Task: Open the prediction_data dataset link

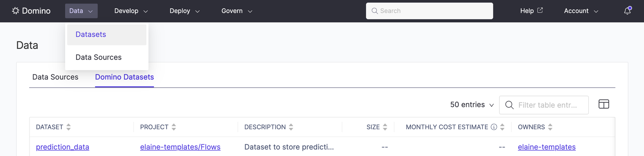Action: (62, 147)
